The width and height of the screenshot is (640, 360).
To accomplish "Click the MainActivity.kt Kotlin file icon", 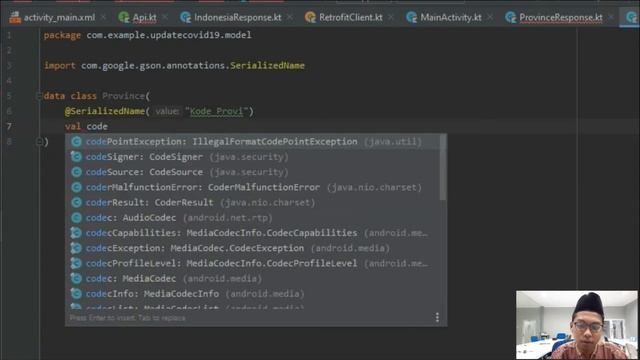I will click(x=411, y=17).
